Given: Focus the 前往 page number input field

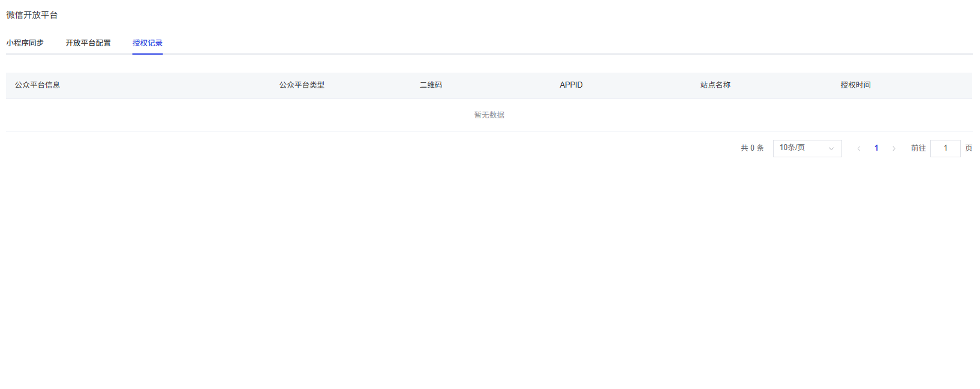Looking at the screenshot, I should pyautogui.click(x=945, y=148).
